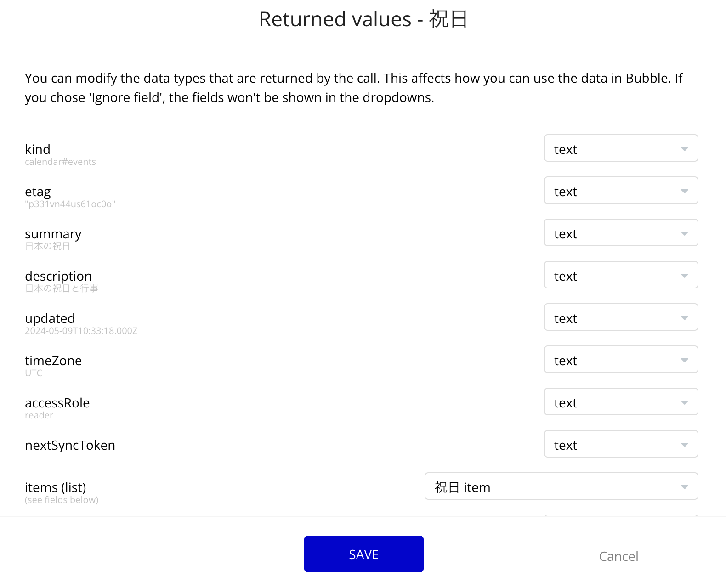Open the kind data type dropdown
The height and width of the screenshot is (588, 726).
[620, 148]
